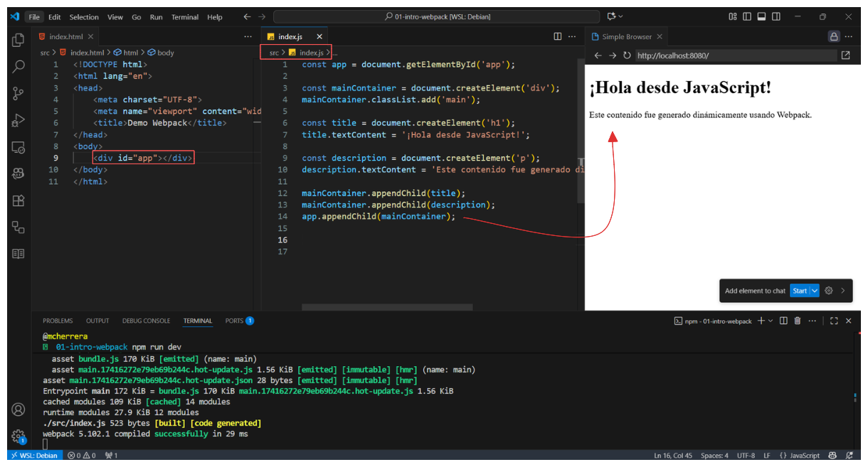The image size is (868, 467).
Task: Open Source Control view
Action: [18, 94]
